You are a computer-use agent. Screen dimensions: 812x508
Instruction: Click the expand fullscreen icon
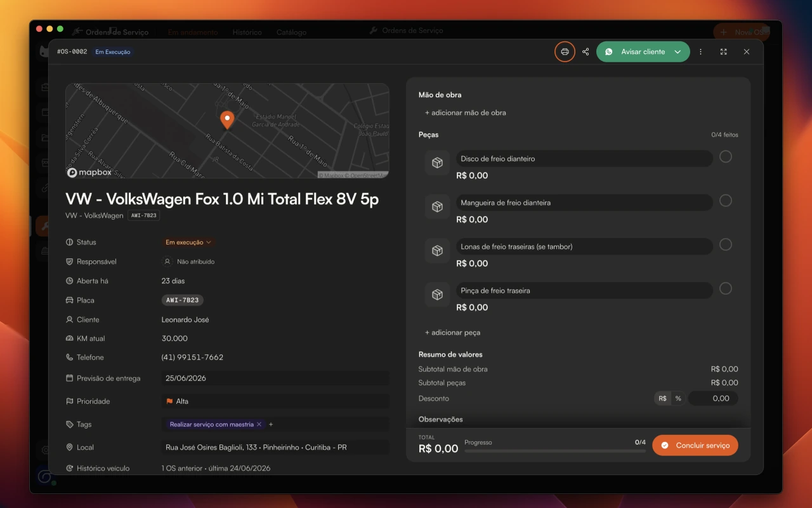click(x=723, y=51)
